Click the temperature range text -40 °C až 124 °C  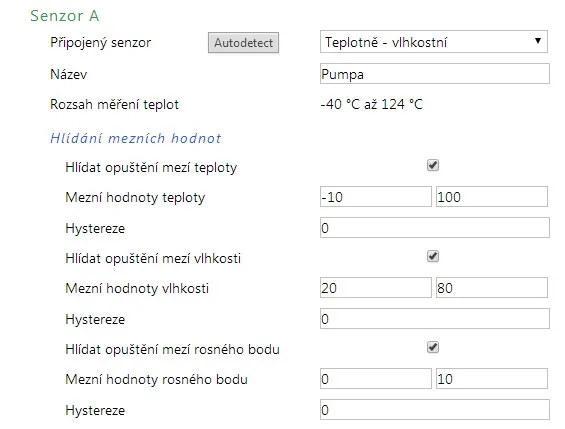click(x=372, y=104)
